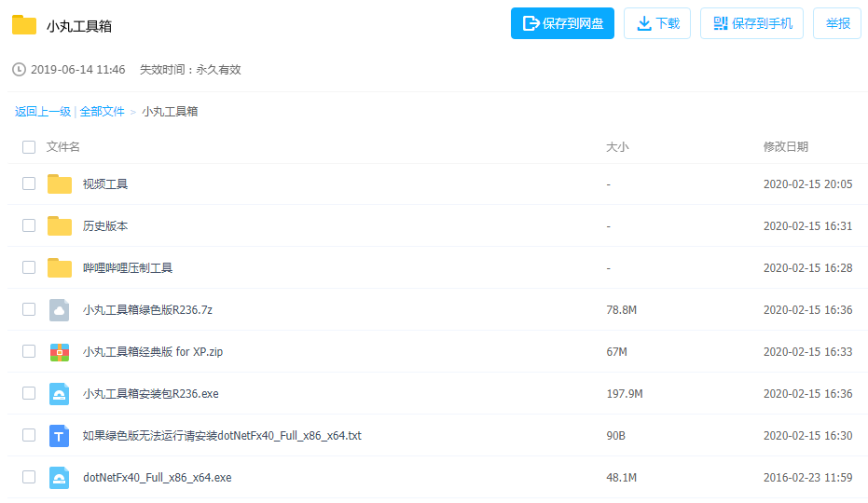868x503 pixels.
Task: Click the 小丸工具箱 title text in header
Action: [79, 26]
